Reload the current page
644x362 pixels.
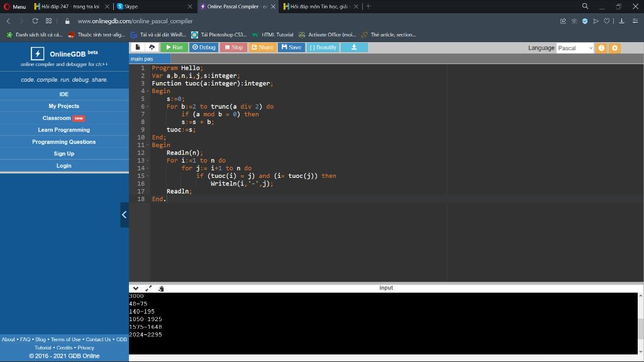35,21
